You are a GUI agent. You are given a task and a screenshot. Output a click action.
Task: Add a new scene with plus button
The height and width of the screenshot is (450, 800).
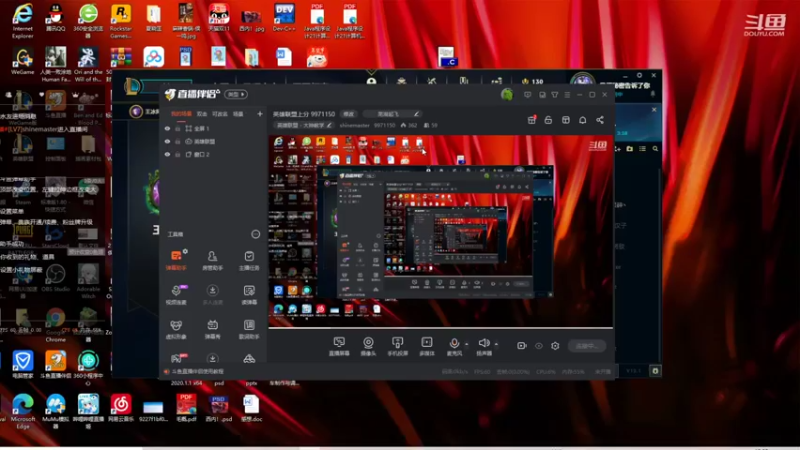pyautogui.click(x=260, y=114)
